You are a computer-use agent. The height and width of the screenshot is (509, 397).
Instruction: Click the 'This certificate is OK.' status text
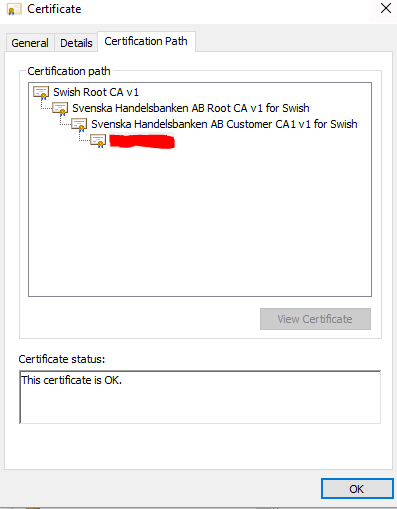pos(71,380)
